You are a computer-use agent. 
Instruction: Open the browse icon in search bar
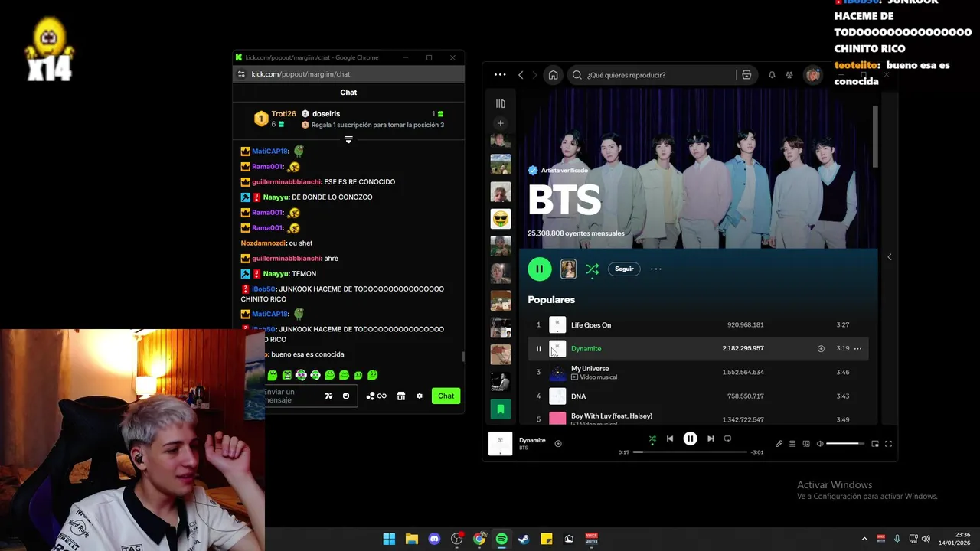click(x=746, y=75)
